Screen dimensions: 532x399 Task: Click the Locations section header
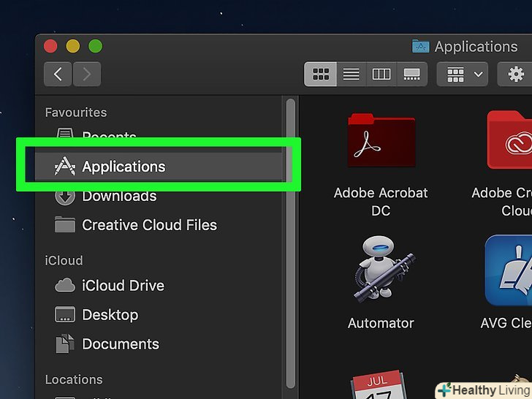click(x=74, y=379)
